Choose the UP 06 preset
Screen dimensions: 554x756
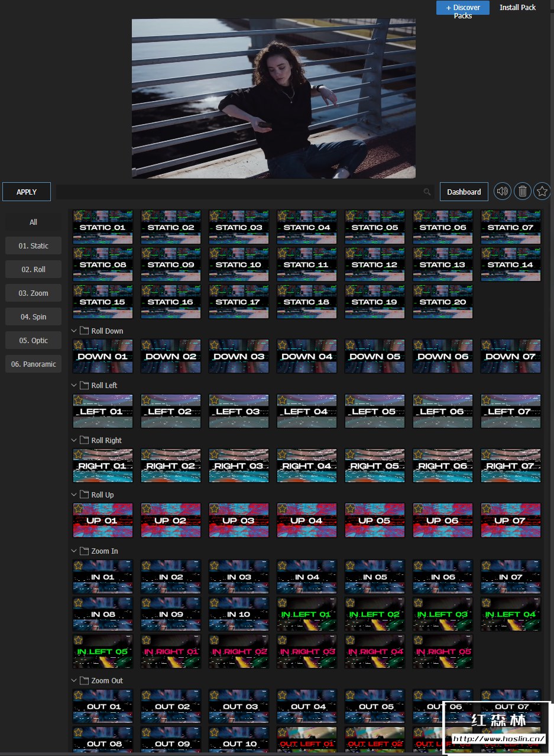[x=443, y=521]
